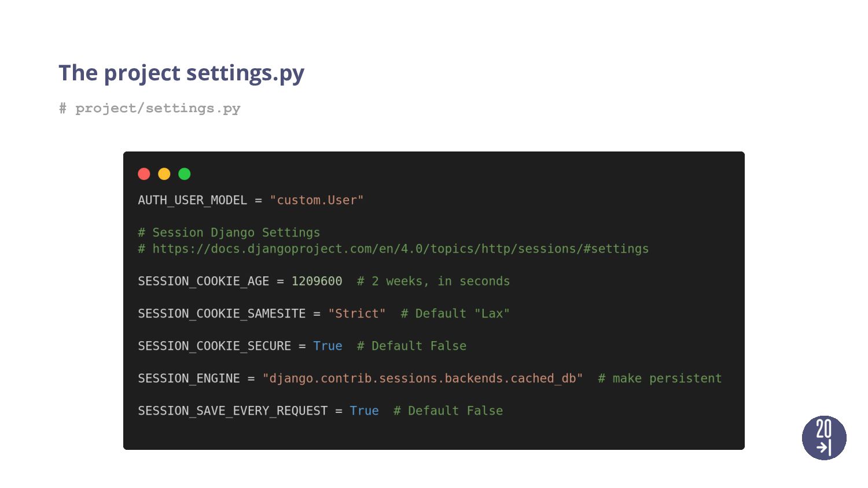This screenshot has width=868, height=488.
Task: Click the green maximize dot on code window
Action: click(185, 174)
